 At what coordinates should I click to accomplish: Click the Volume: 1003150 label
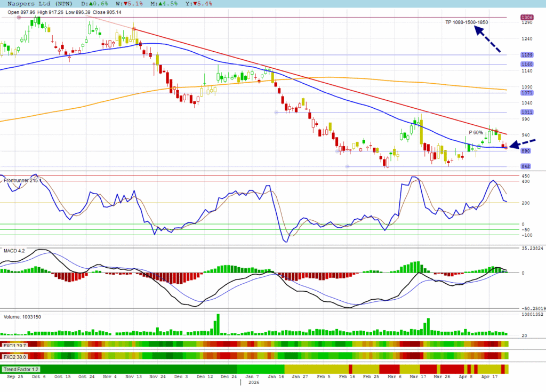pos(22,317)
